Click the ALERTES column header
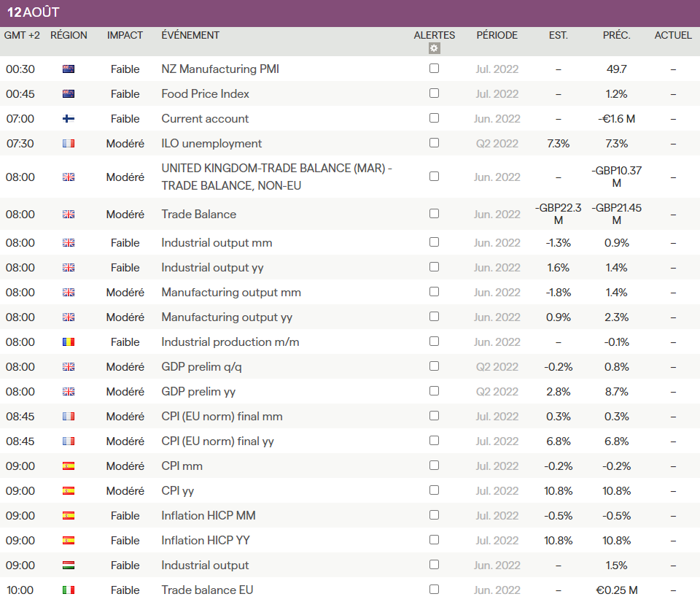Viewport: 700px width, 602px height. 435,35
